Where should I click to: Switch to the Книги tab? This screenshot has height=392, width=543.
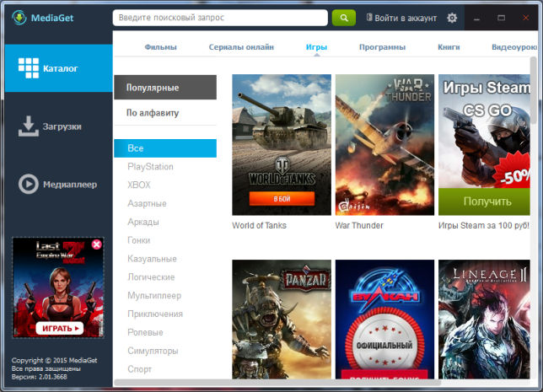point(449,47)
